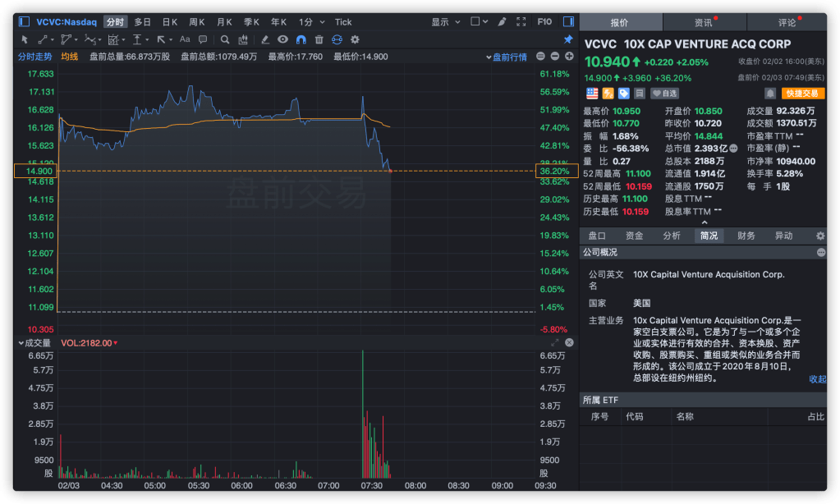Pin the drawing toolbar
Viewport: 840px width, 504px height.
click(x=567, y=39)
